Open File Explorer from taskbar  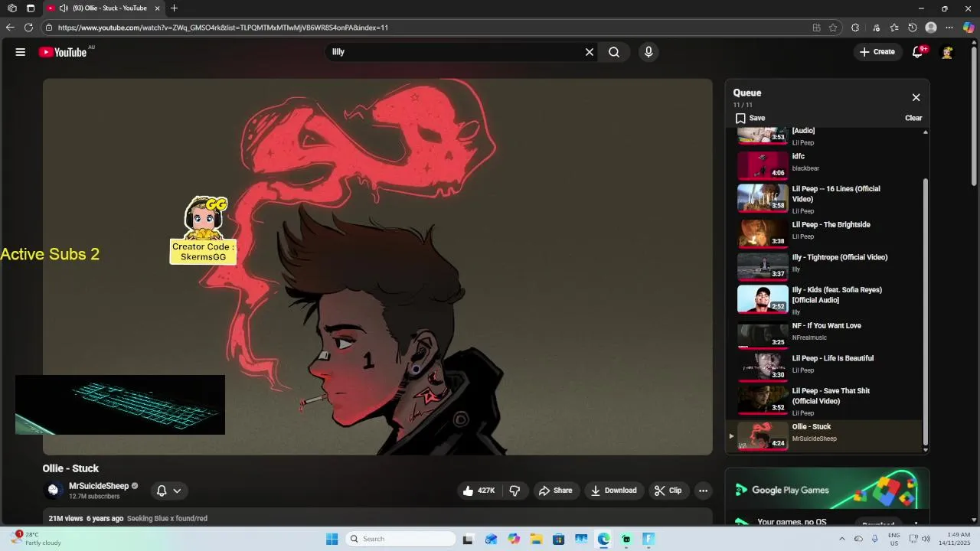(536, 539)
